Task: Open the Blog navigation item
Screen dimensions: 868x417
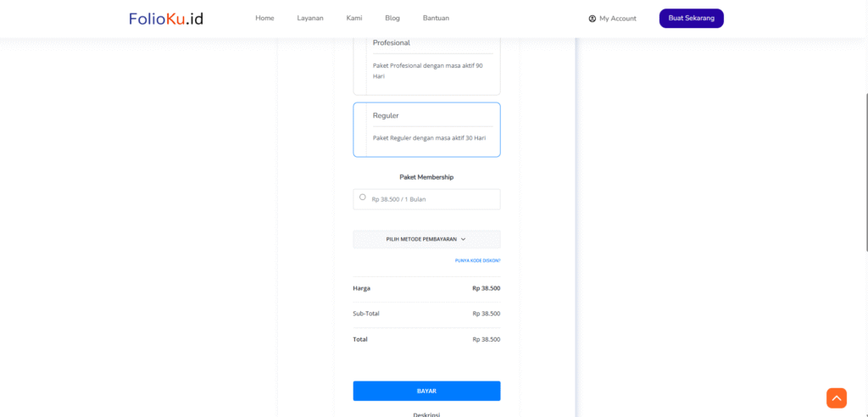Action: point(392,18)
